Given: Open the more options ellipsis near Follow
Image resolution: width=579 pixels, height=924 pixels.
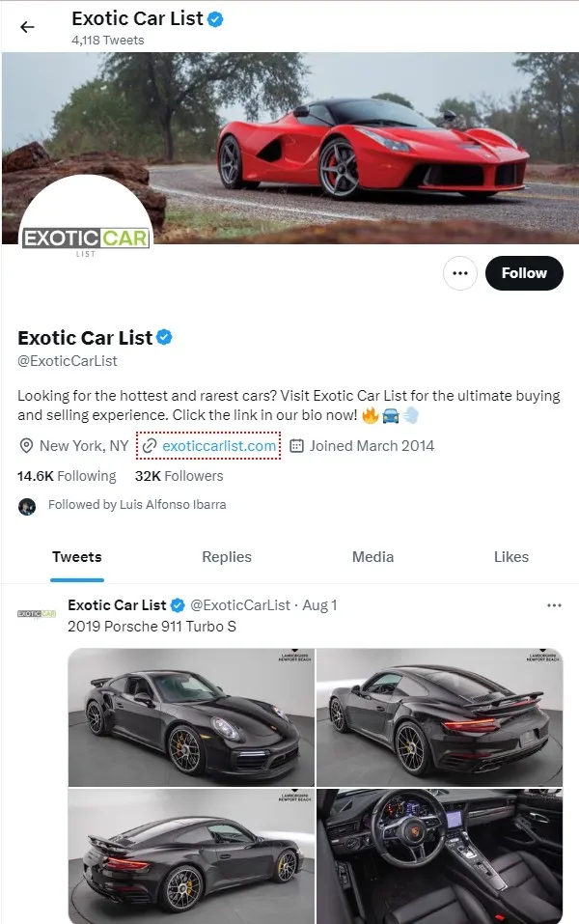Looking at the screenshot, I should pyautogui.click(x=460, y=273).
